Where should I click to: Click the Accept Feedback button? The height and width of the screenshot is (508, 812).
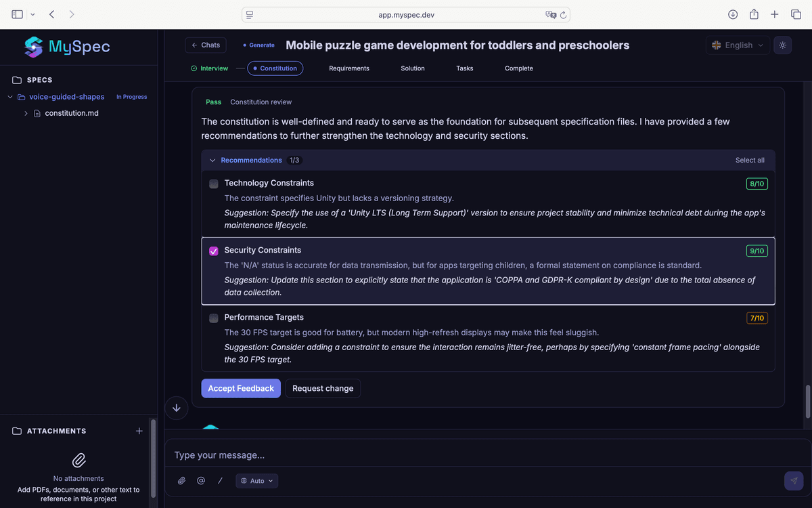pos(241,388)
